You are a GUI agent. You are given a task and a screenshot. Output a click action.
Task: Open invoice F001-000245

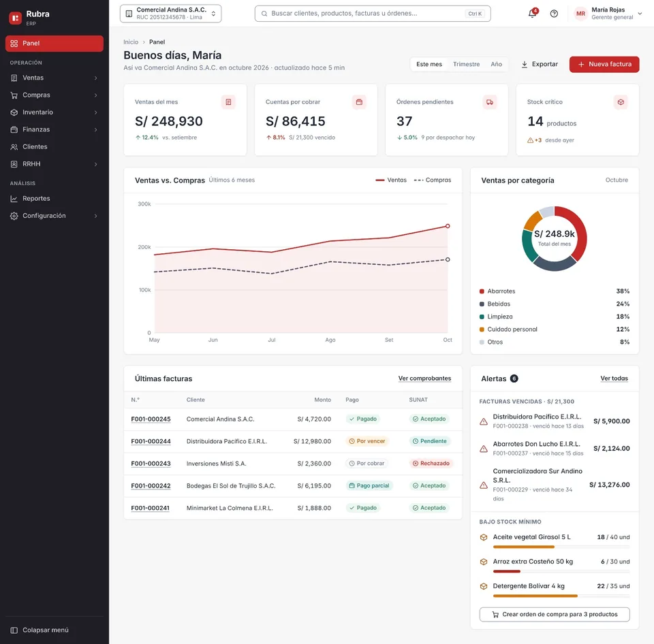(151, 419)
